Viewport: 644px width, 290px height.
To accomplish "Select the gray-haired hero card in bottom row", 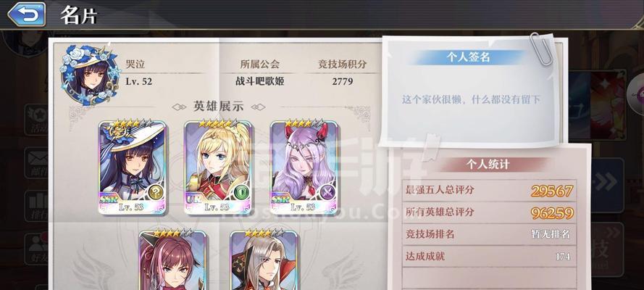I will click(264, 260).
